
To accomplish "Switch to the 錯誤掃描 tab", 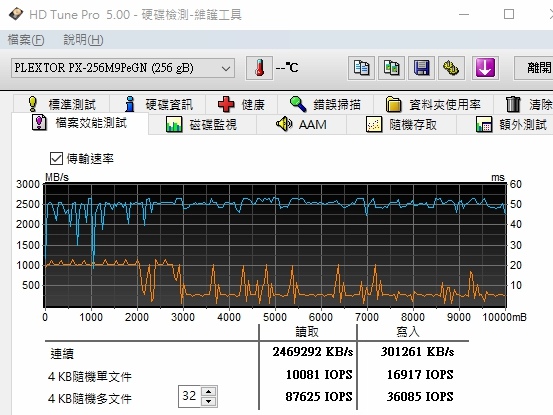I will coord(325,104).
